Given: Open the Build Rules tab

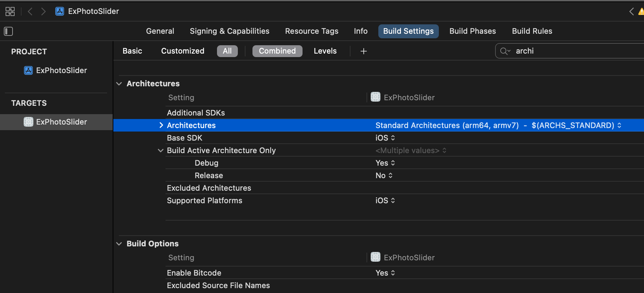Looking at the screenshot, I should coord(532,31).
